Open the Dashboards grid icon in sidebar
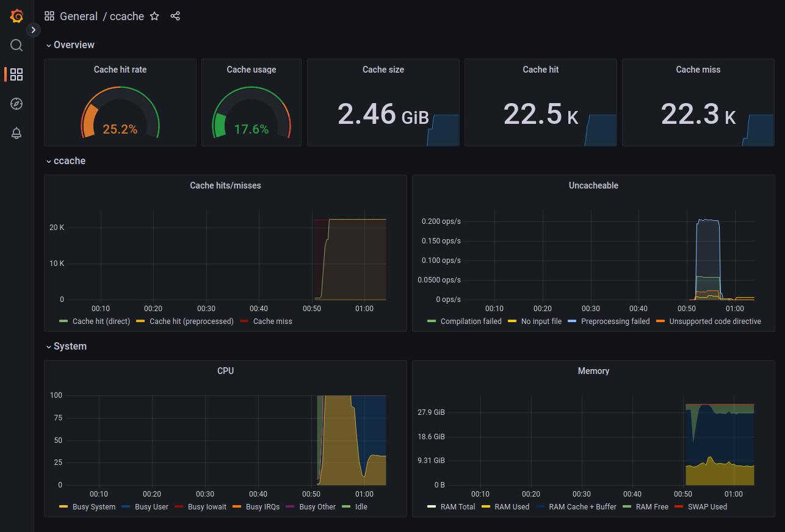The image size is (785, 532). click(16, 74)
